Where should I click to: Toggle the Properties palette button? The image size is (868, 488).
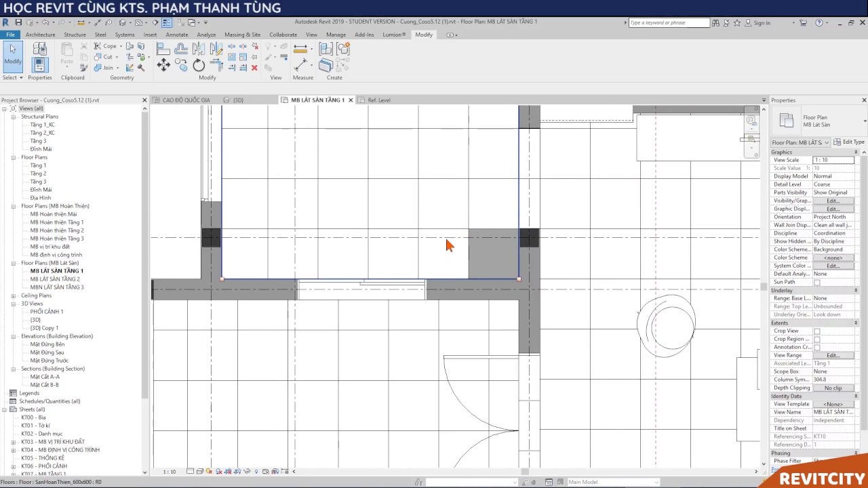point(40,65)
